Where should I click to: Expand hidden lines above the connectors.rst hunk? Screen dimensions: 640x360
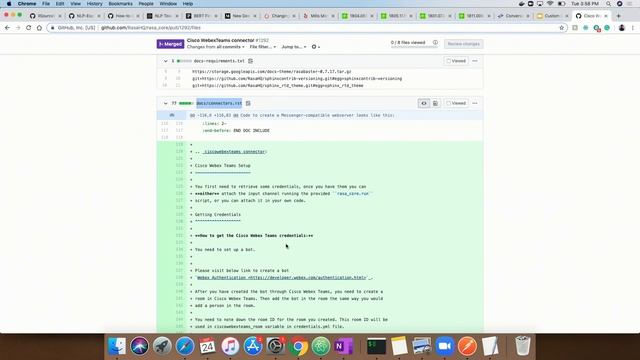(172, 115)
